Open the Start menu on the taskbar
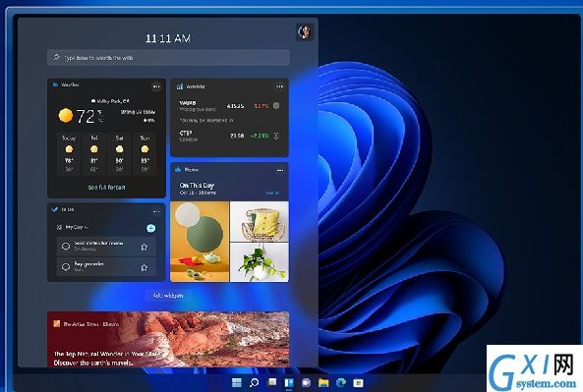This screenshot has width=583, height=392. [237, 382]
